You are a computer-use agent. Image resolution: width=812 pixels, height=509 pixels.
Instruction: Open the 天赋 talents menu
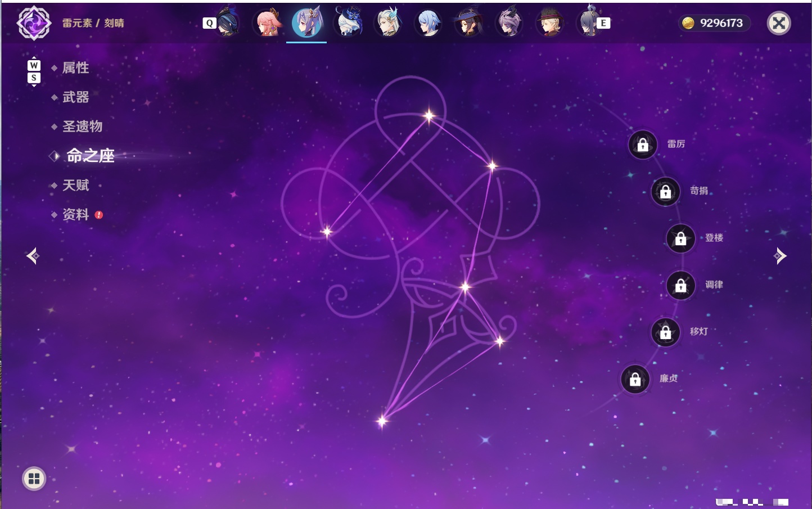click(x=75, y=185)
